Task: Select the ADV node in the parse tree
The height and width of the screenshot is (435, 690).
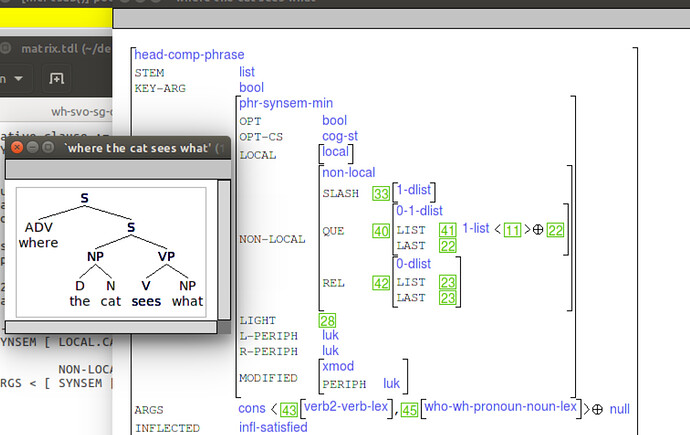Action: pyautogui.click(x=39, y=227)
